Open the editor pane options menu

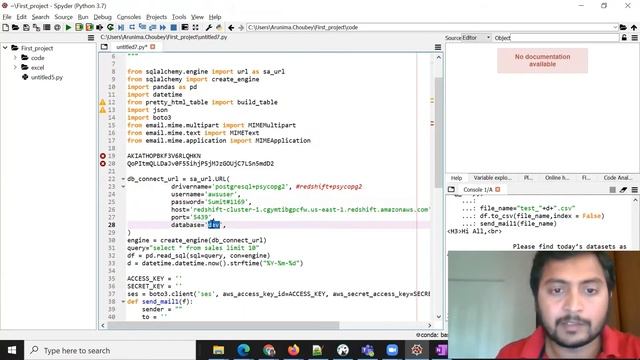(x=438, y=47)
